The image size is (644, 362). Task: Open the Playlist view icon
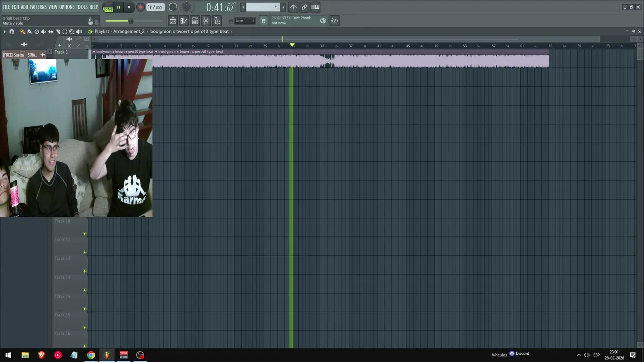pyautogui.click(x=173, y=21)
